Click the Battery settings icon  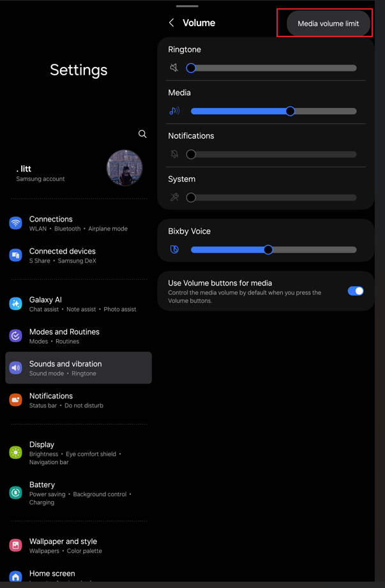point(15,492)
